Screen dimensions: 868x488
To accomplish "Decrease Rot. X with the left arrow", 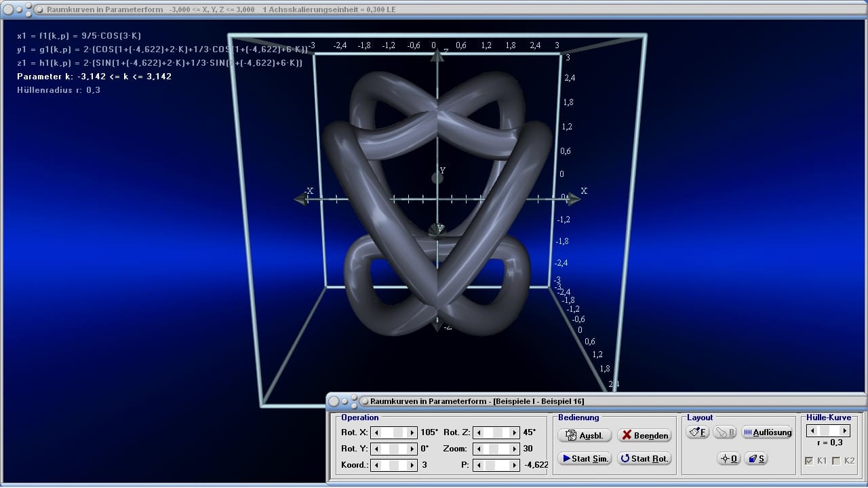I will [376, 432].
